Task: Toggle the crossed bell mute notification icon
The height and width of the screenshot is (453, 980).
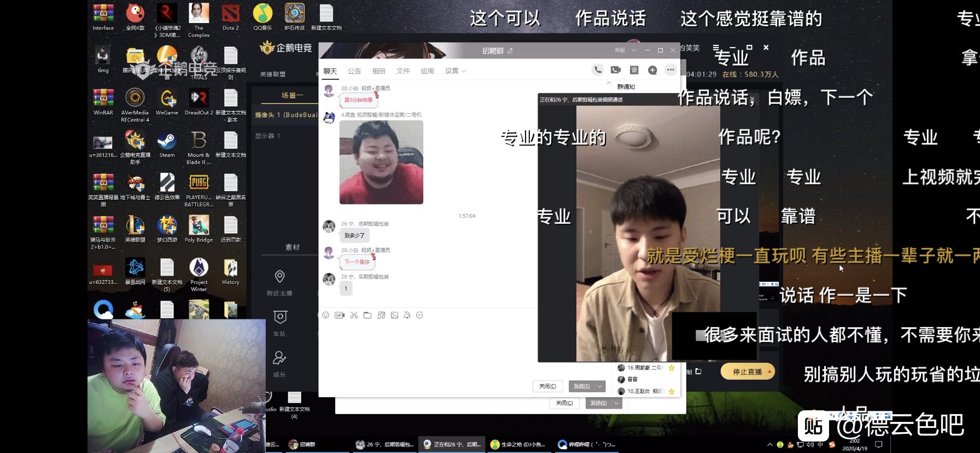Action: click(407, 315)
